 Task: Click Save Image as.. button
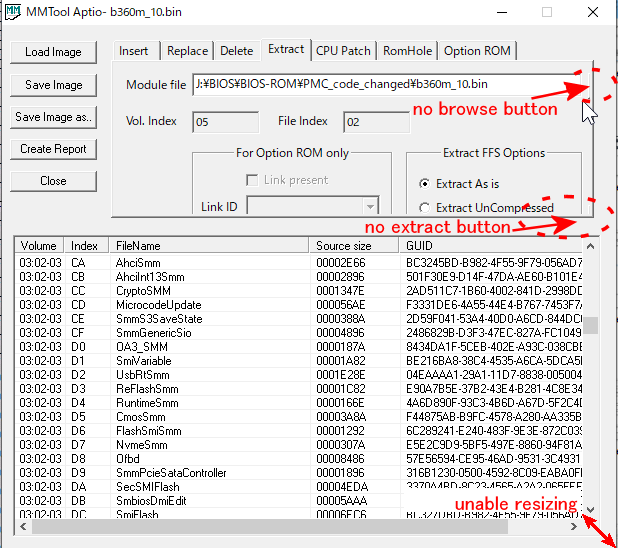tap(53, 117)
